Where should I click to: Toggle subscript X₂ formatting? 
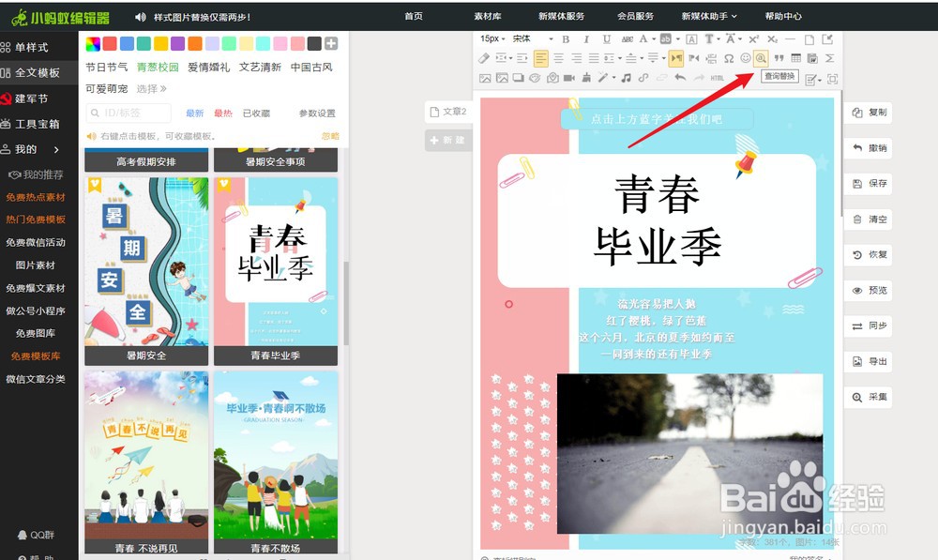(772, 39)
